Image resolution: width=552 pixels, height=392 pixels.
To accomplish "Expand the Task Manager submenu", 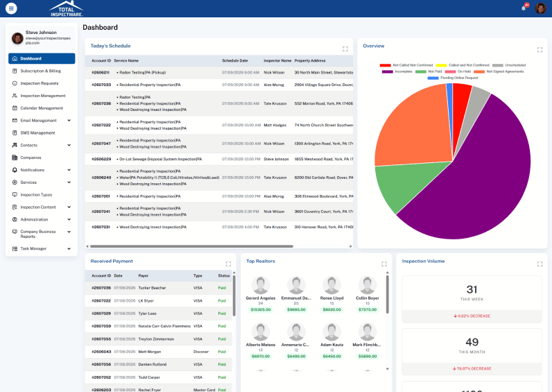I will click(x=69, y=248).
